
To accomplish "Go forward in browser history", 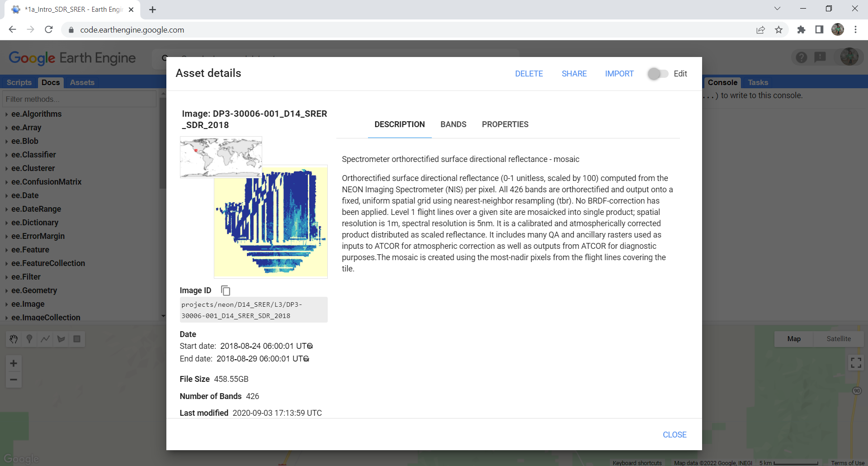I will tap(30, 29).
